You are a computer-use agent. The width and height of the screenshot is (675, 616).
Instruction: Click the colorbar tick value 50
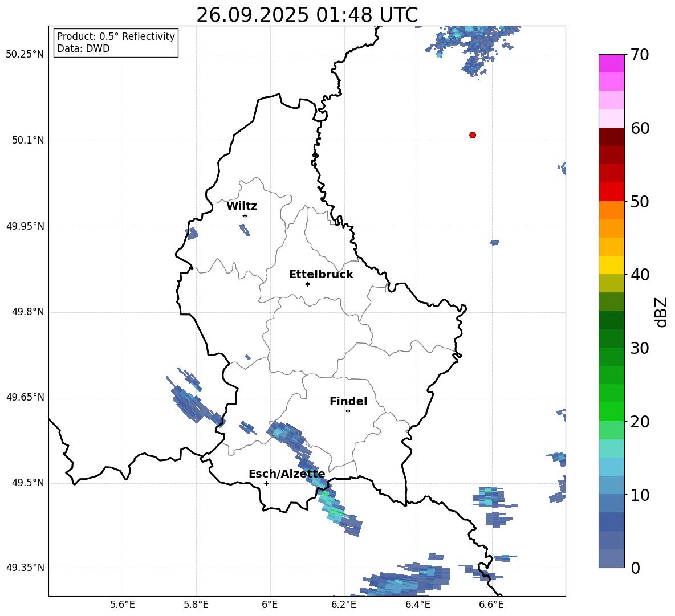click(x=640, y=201)
